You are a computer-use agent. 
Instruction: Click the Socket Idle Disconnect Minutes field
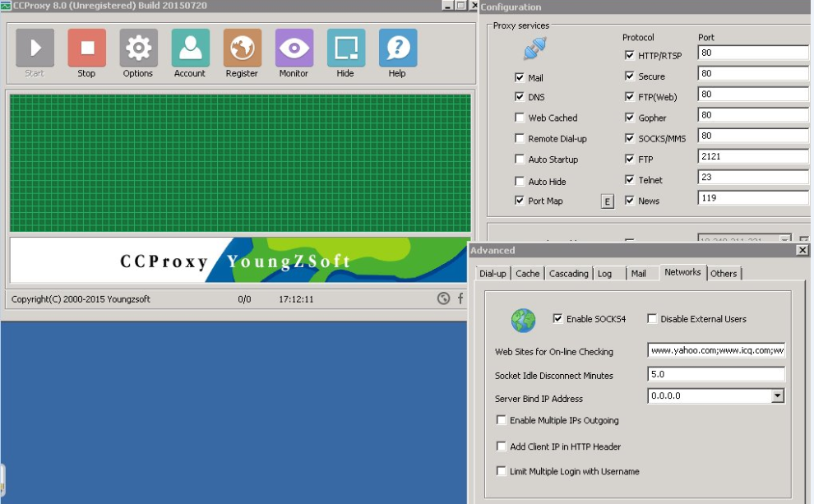tap(716, 374)
